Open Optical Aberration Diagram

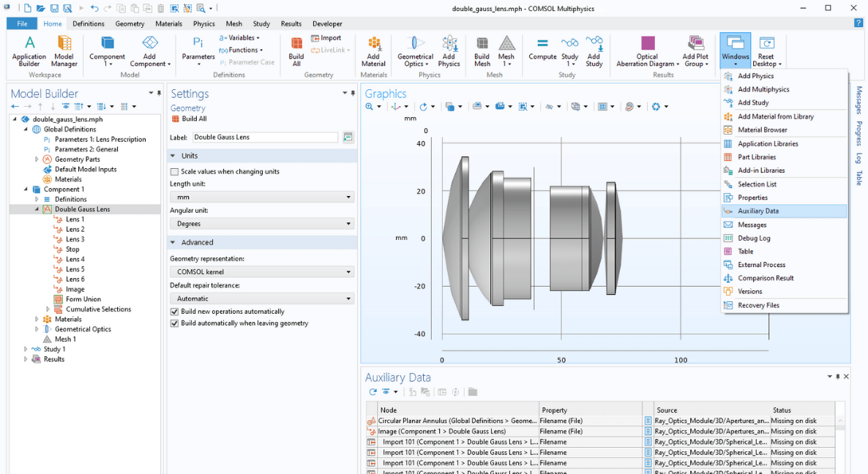[646, 50]
